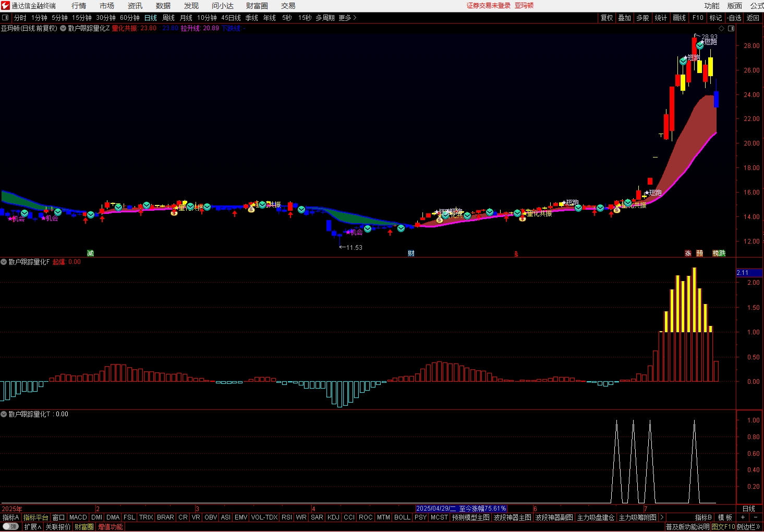Click -自选 to remove from watchlist

click(x=734, y=18)
